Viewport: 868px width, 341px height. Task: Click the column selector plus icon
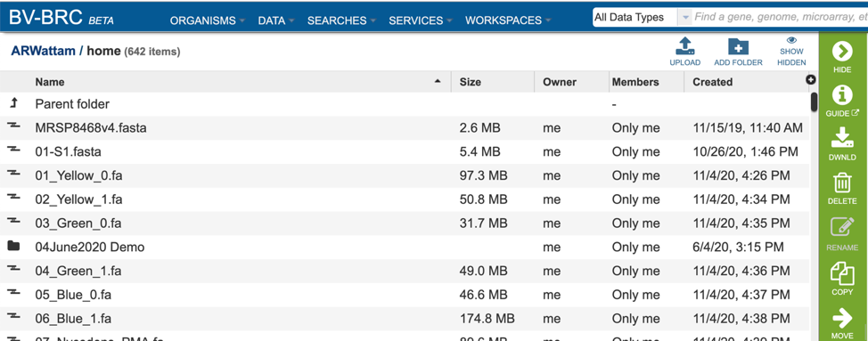tap(811, 80)
